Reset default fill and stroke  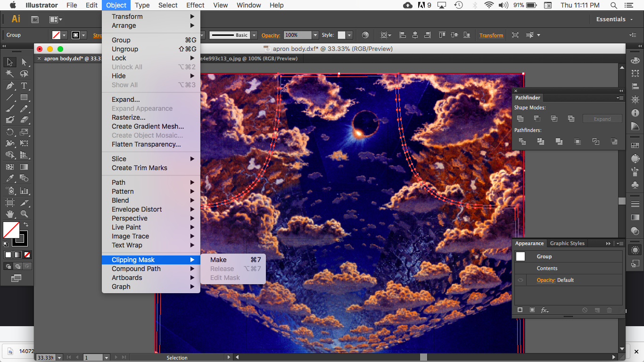tap(6, 244)
